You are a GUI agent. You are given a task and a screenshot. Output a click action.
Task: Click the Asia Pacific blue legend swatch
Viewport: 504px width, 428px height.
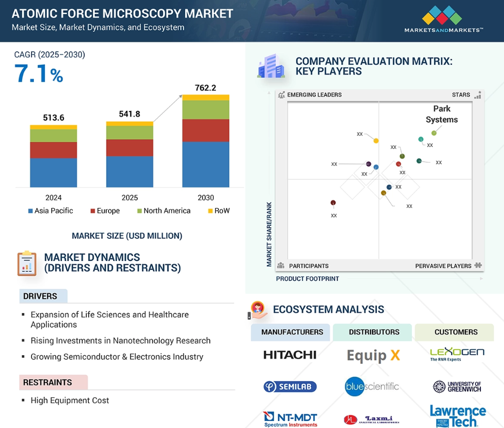click(31, 211)
